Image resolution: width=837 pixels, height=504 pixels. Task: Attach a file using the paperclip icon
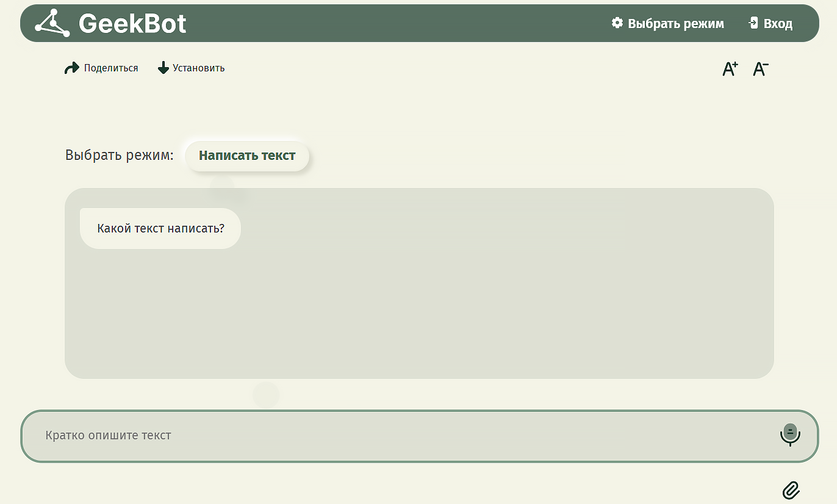pos(791,489)
